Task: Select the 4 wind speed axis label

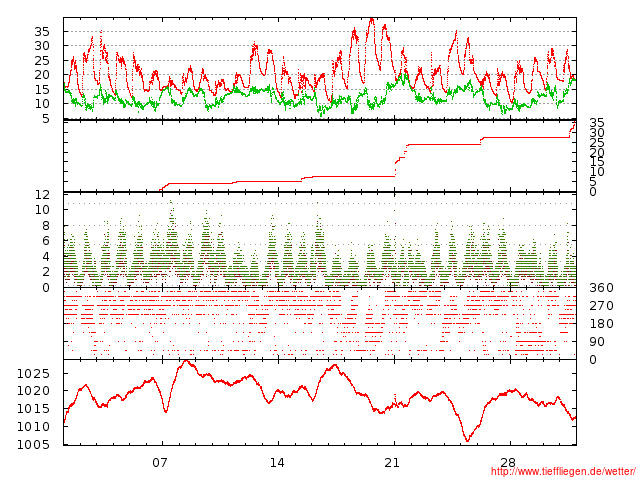Action: pyautogui.click(x=46, y=257)
